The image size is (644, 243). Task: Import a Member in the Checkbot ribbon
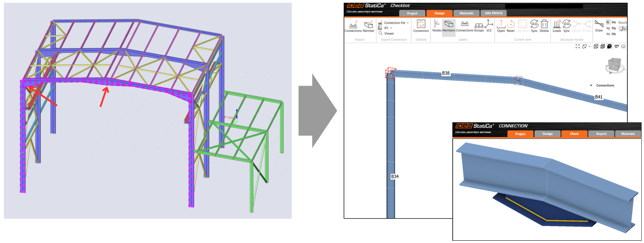tap(368, 27)
